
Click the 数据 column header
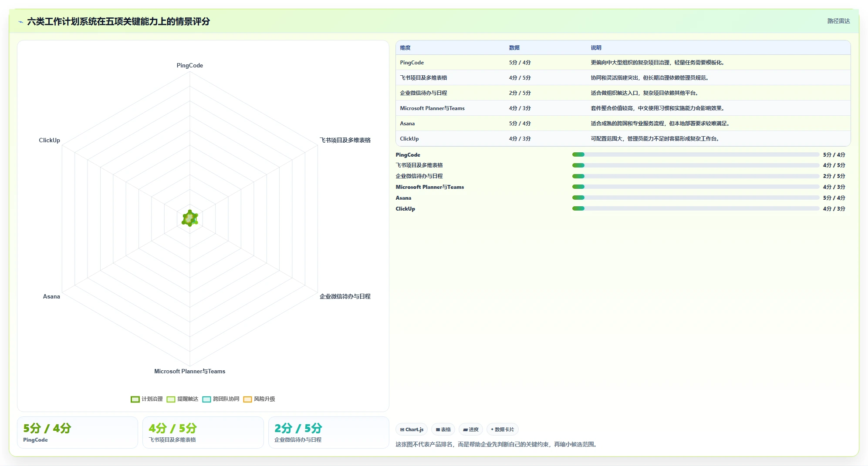514,48
